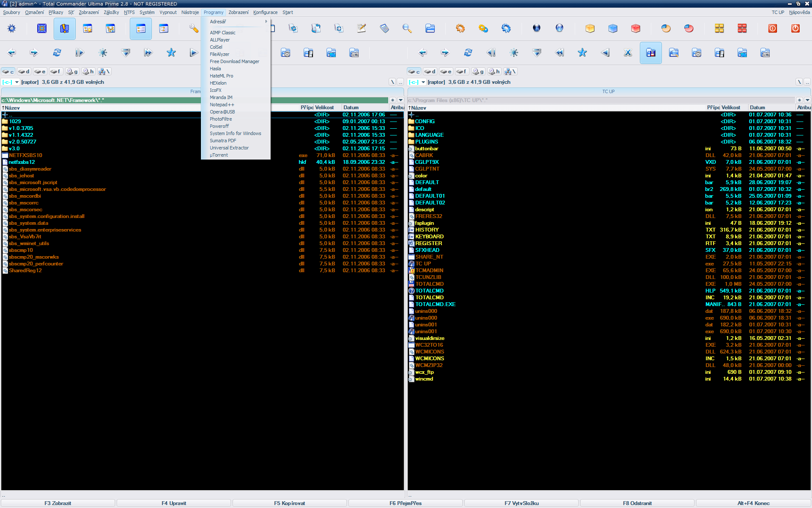Click right panel back arrow icon

(x=422, y=53)
